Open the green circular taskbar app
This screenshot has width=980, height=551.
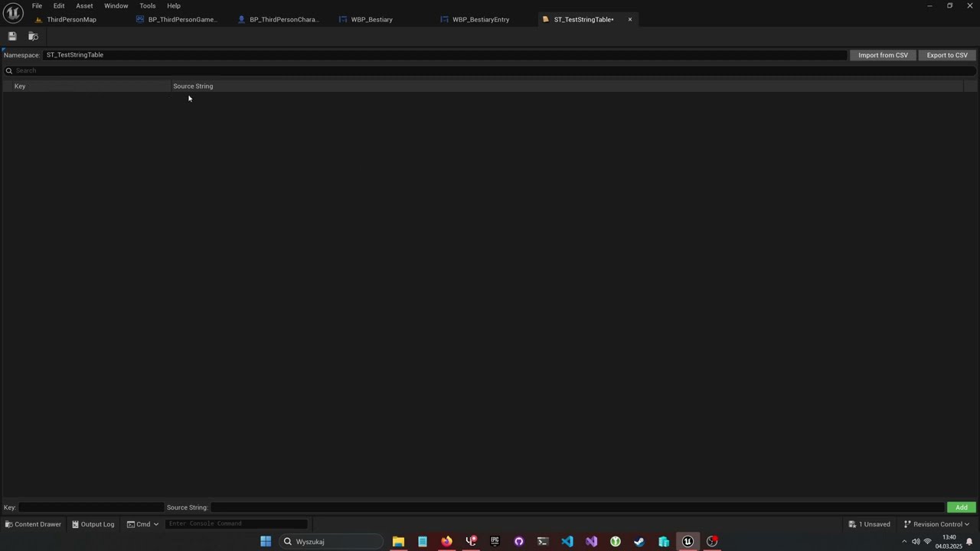pos(616,542)
